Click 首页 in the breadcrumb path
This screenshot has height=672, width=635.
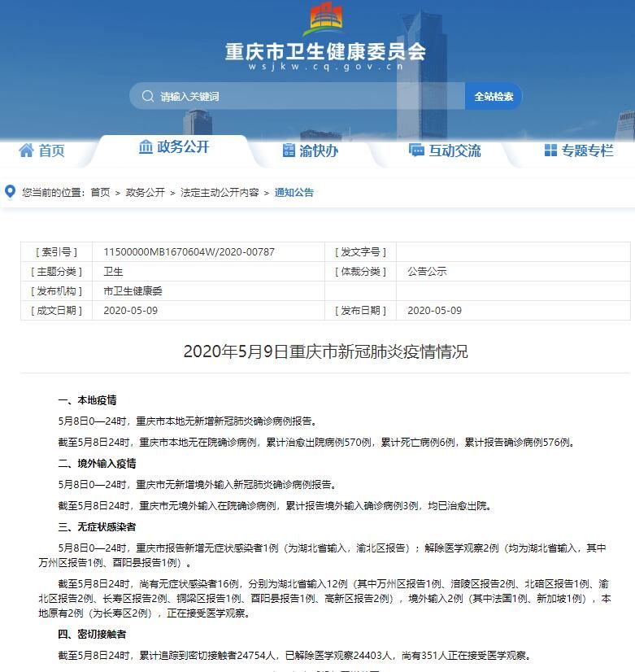(x=100, y=193)
